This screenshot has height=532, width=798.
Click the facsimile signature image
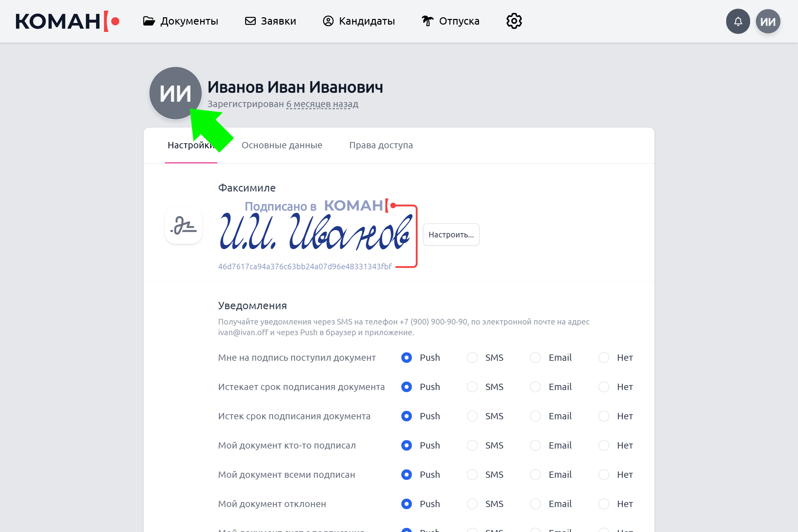[x=316, y=232]
